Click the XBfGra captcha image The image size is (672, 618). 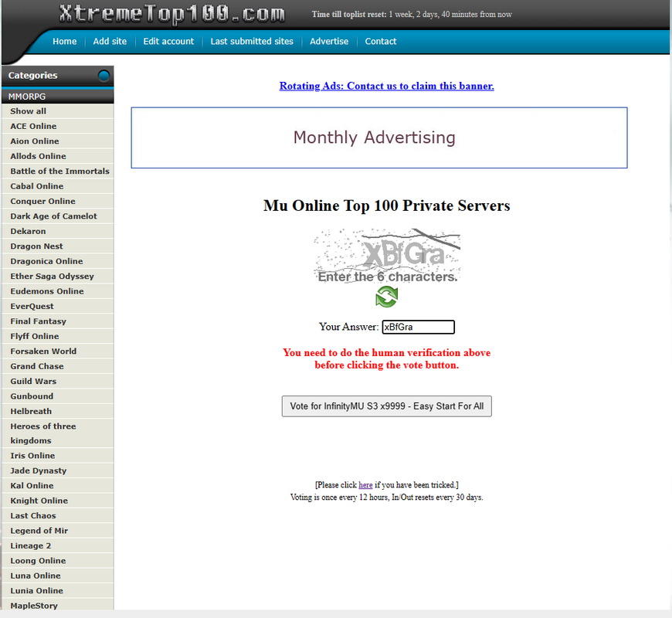(387, 256)
